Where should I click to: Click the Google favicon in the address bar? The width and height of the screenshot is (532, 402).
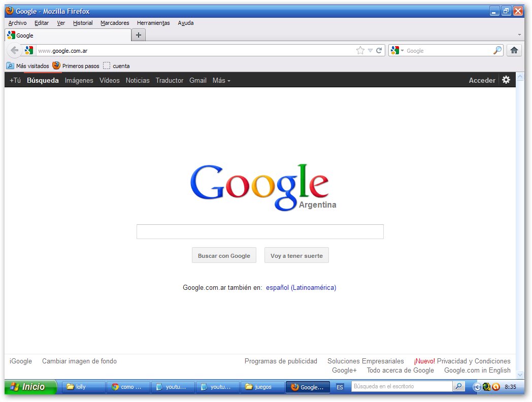point(29,51)
